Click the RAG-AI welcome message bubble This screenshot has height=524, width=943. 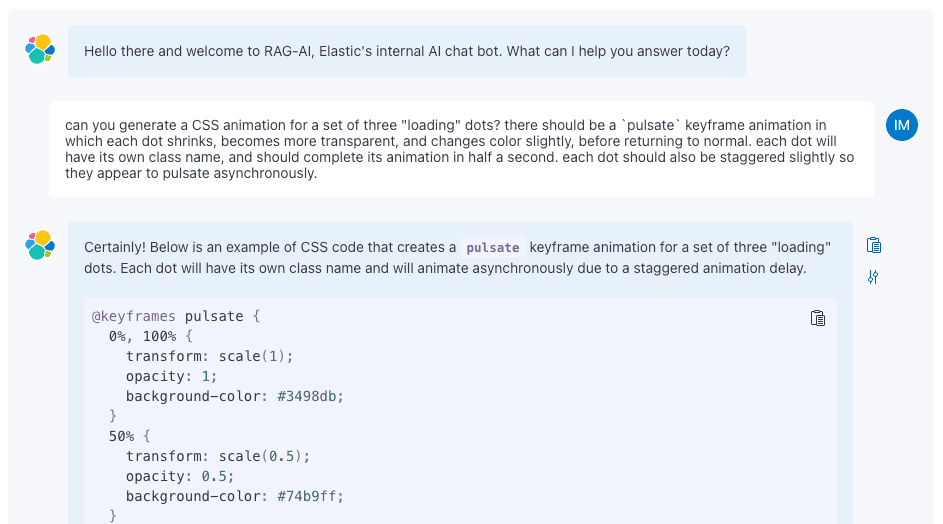click(x=406, y=51)
